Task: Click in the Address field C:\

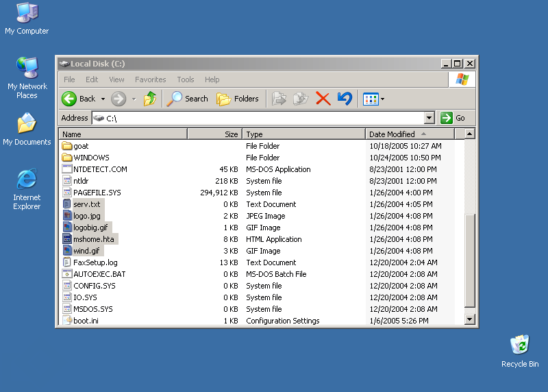Action: [x=258, y=118]
